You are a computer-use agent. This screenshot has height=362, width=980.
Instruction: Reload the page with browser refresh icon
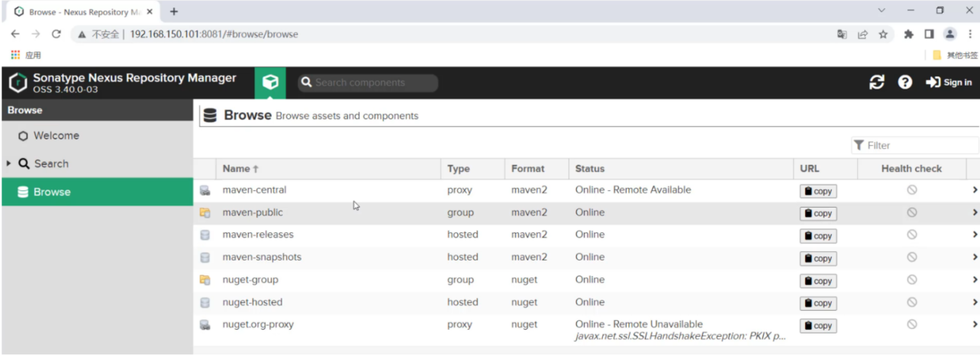pyautogui.click(x=56, y=34)
